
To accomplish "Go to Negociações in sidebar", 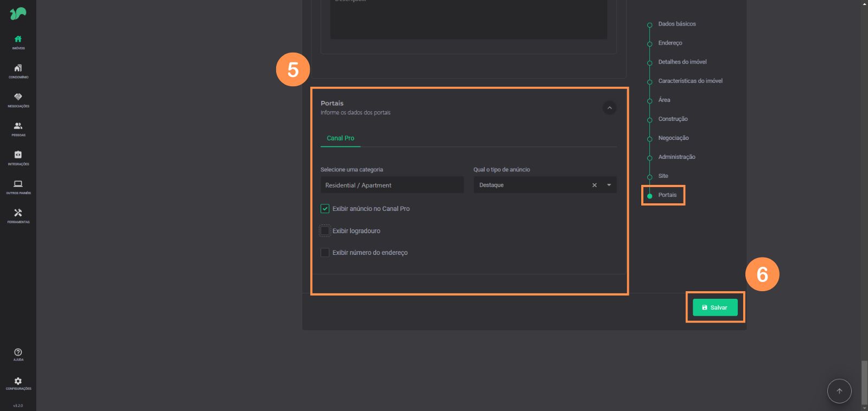I will pyautogui.click(x=18, y=99).
